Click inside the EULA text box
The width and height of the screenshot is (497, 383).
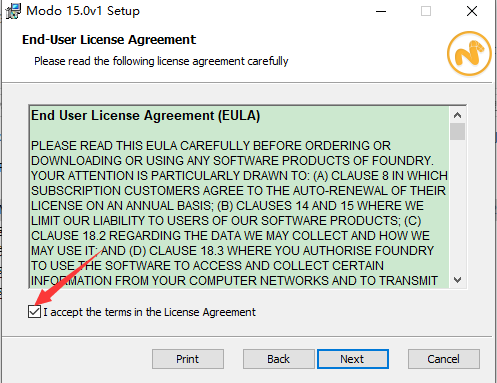coord(239,197)
